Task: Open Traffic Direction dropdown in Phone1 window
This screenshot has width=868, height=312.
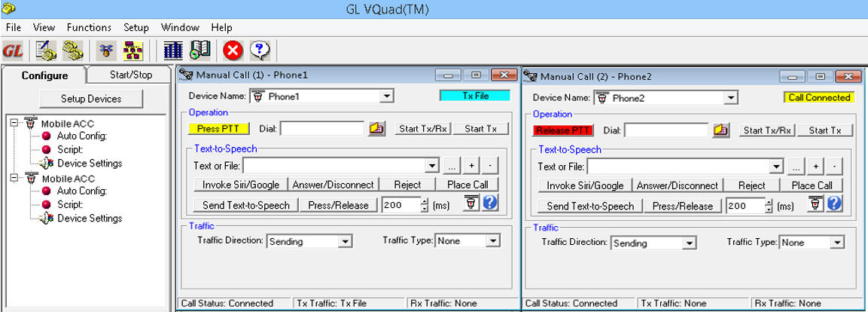Action: tap(346, 242)
